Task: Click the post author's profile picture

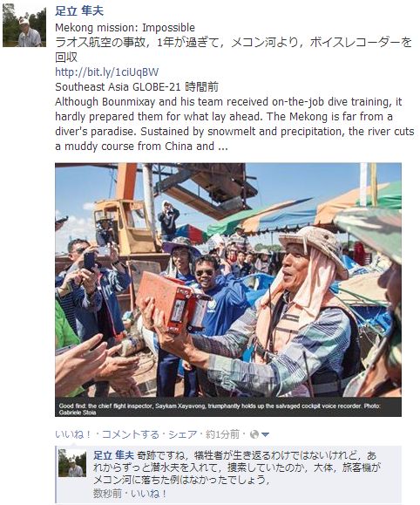Action: point(24,25)
